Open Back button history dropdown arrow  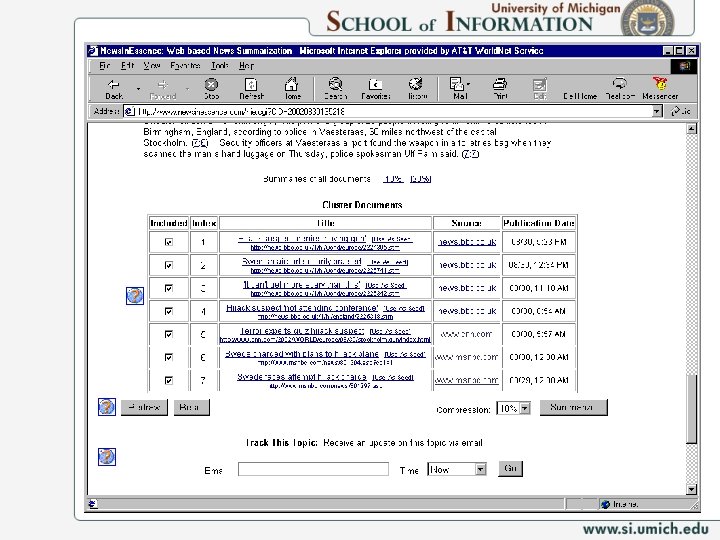pos(138,89)
